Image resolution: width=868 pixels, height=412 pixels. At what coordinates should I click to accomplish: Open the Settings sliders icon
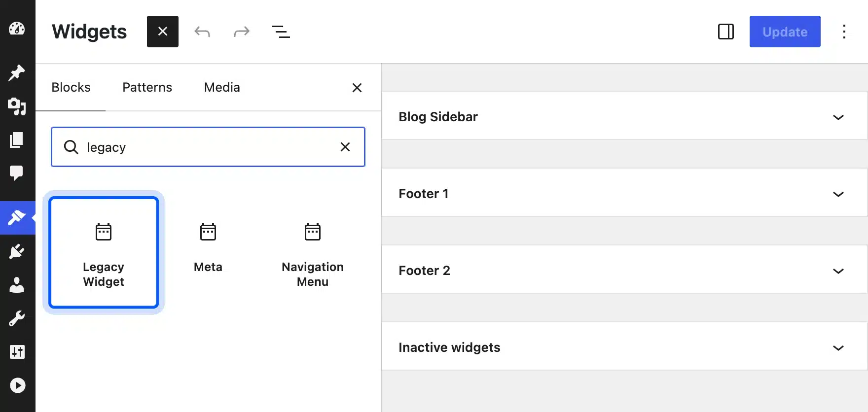coord(17,352)
